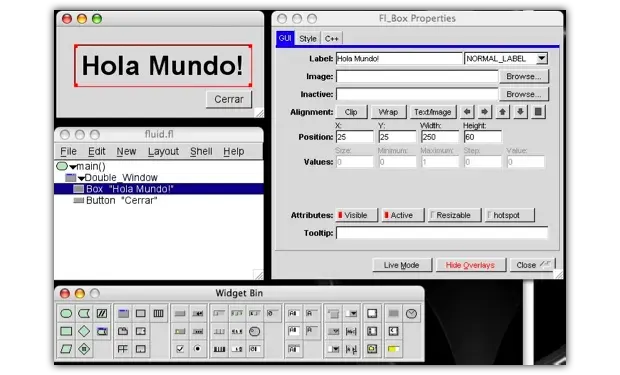This screenshot has width=620, height=375.
Task: Add a Clock widget from Widget Bin
Action: (411, 314)
